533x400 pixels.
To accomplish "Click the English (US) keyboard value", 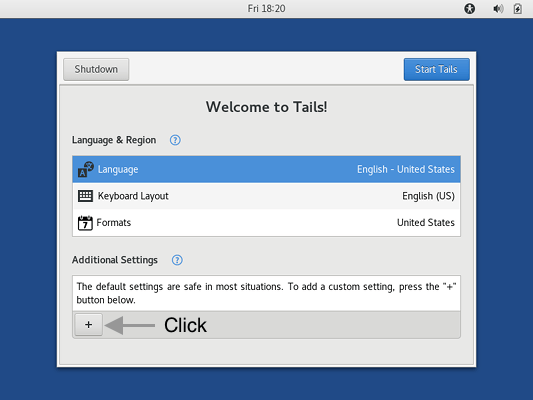I will [x=428, y=196].
